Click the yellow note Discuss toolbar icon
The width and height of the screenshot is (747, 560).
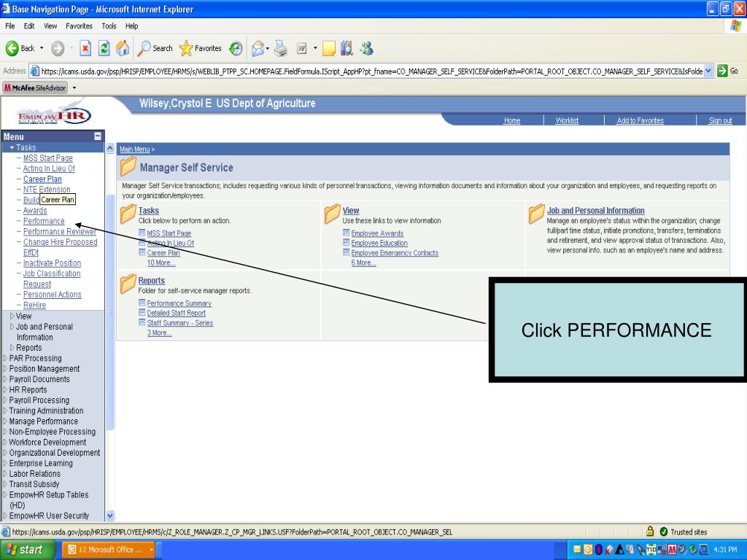[x=329, y=48]
